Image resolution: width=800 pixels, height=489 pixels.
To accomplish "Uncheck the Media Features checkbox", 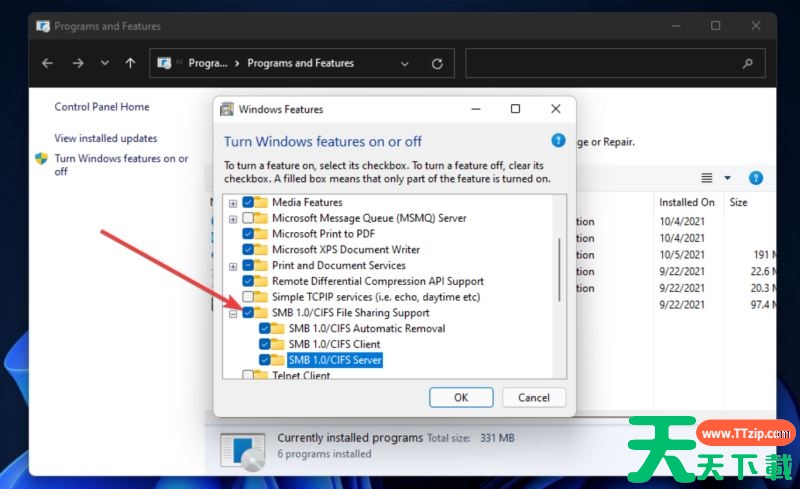I will click(x=248, y=202).
